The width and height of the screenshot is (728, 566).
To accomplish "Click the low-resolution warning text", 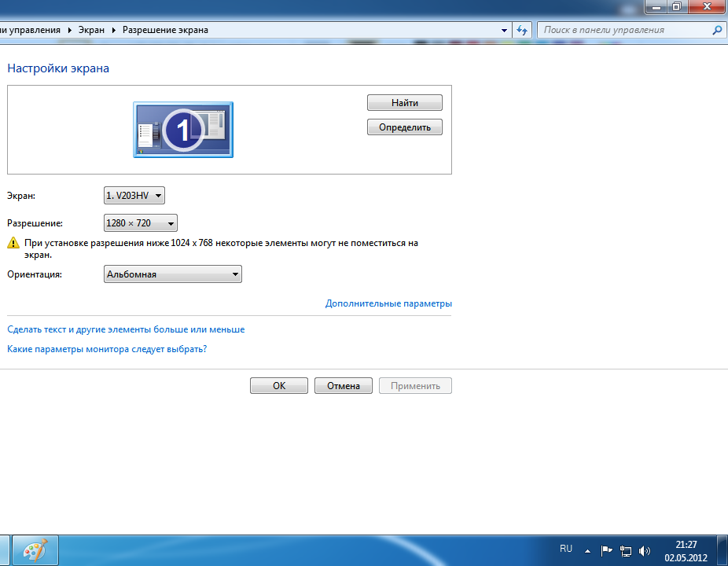I will click(221, 248).
